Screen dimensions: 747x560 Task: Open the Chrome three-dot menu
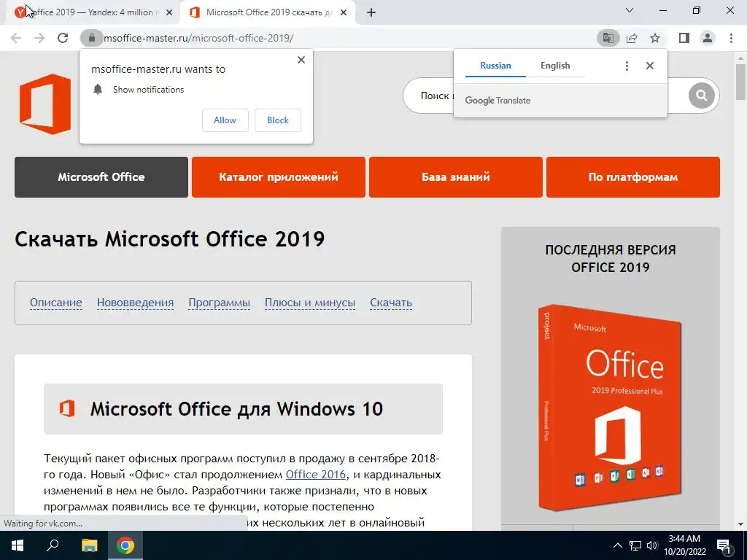click(x=731, y=38)
